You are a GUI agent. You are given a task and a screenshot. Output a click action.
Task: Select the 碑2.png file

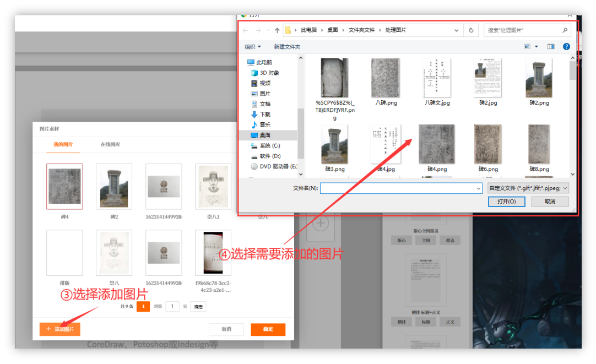click(x=539, y=82)
